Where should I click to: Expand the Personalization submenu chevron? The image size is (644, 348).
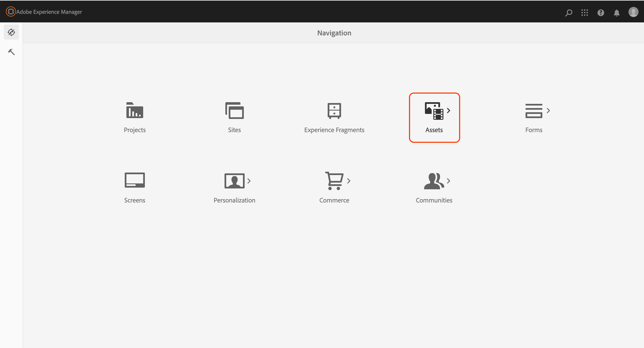tap(249, 181)
